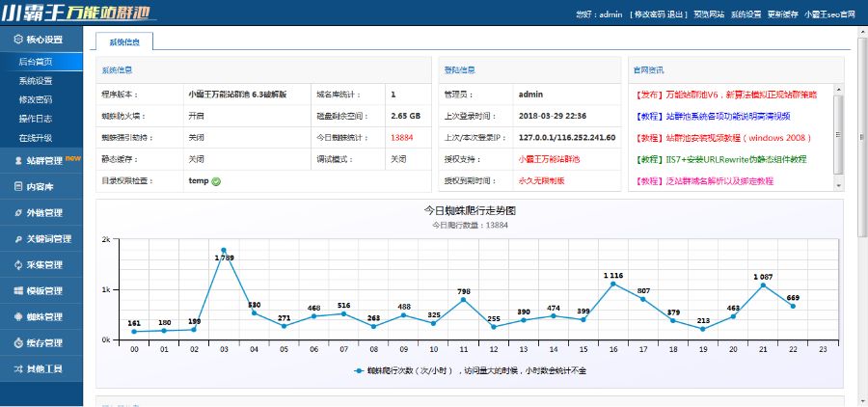The height and width of the screenshot is (407, 868).
Task: Expand the 采集管理 menu section
Action: [41, 265]
